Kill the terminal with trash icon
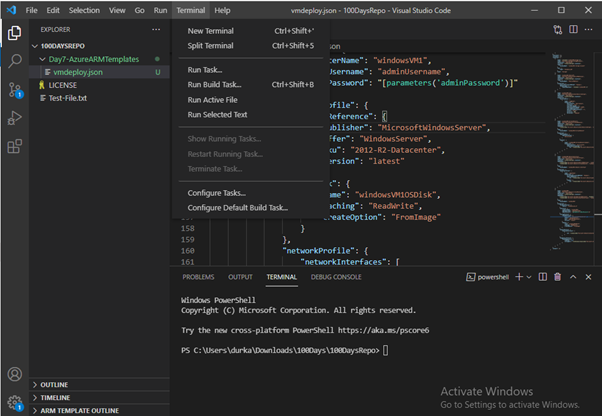The image size is (602, 416). point(559,277)
